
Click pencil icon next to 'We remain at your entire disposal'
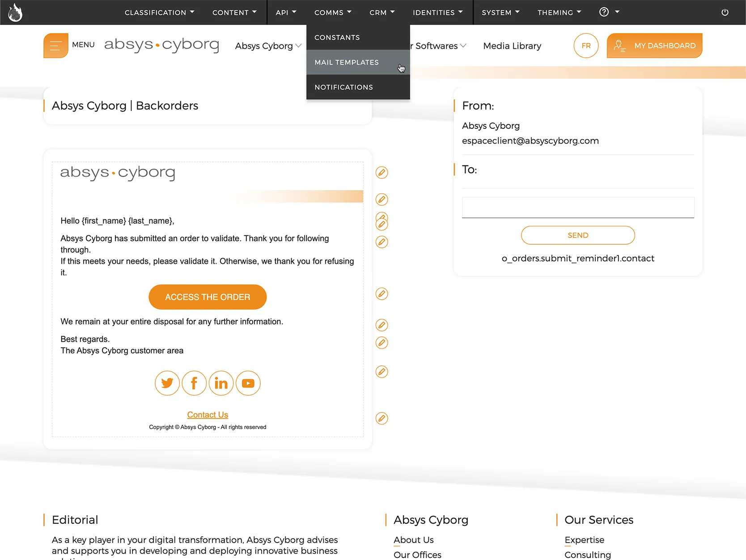point(381,325)
